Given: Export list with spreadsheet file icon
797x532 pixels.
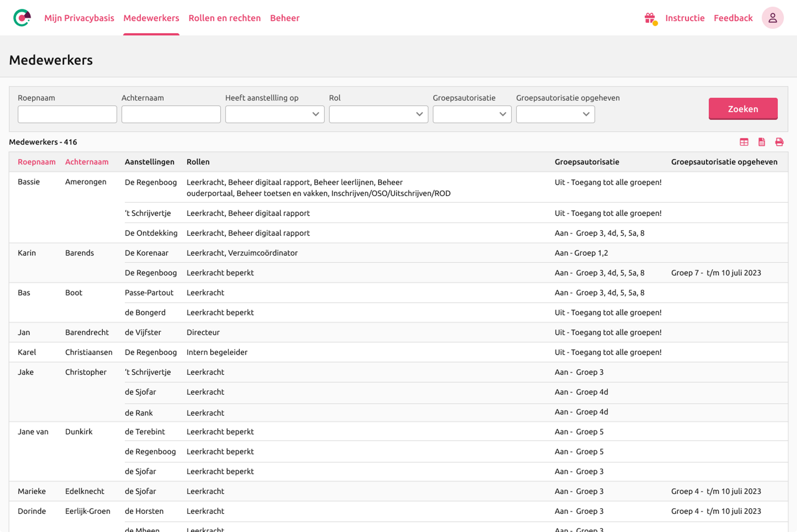Looking at the screenshot, I should point(761,142).
